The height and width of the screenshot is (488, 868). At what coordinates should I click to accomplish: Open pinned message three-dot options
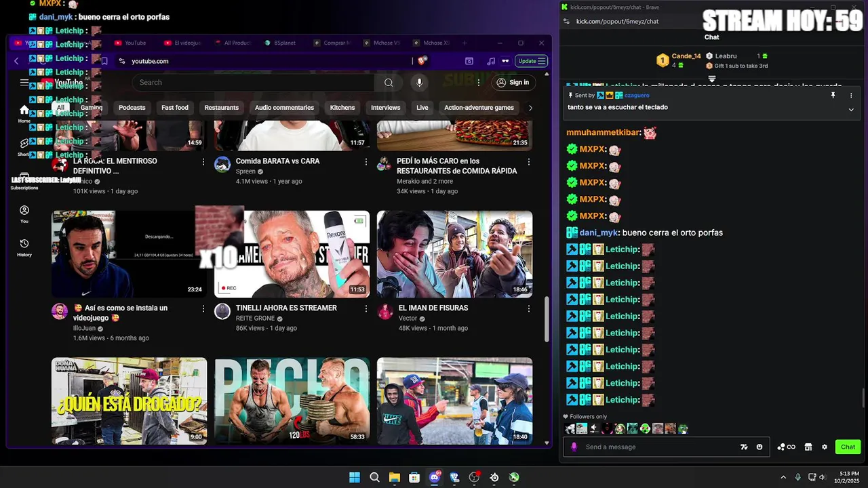click(x=851, y=96)
